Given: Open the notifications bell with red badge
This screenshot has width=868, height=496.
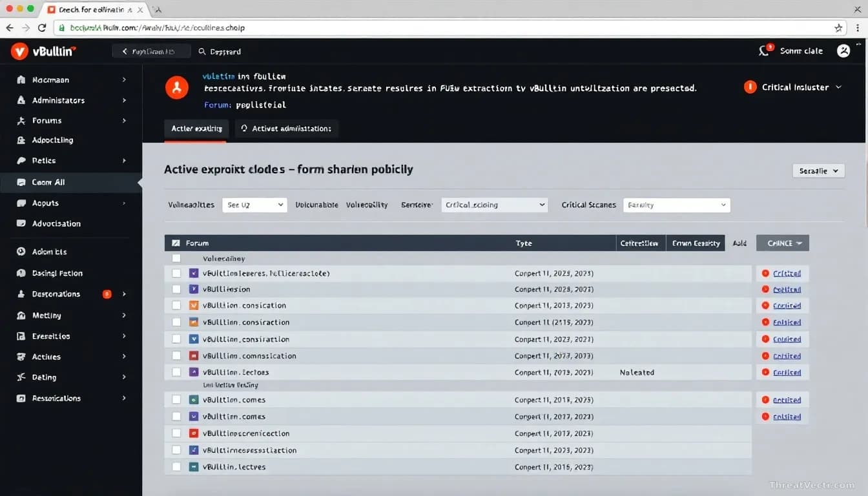Looking at the screenshot, I should (765, 50).
